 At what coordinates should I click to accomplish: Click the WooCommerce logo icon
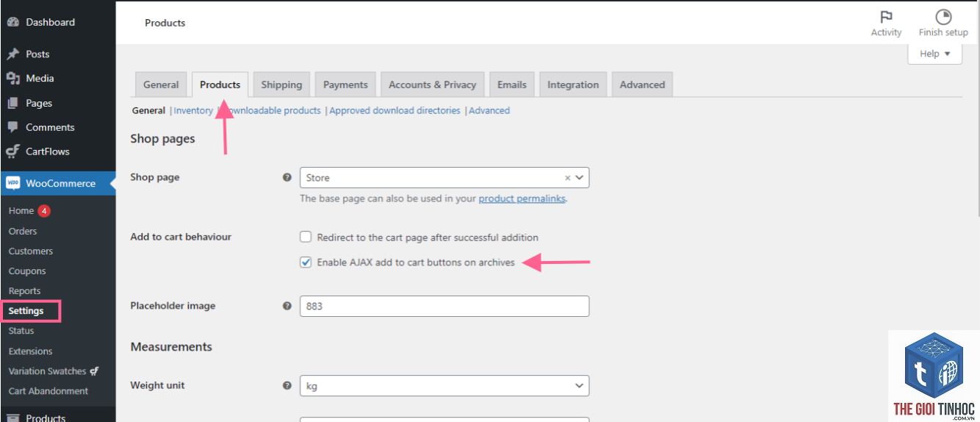[13, 183]
